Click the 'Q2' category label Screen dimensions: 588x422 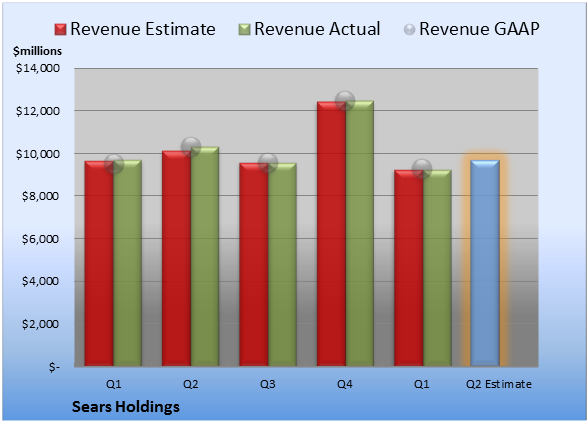coord(190,384)
